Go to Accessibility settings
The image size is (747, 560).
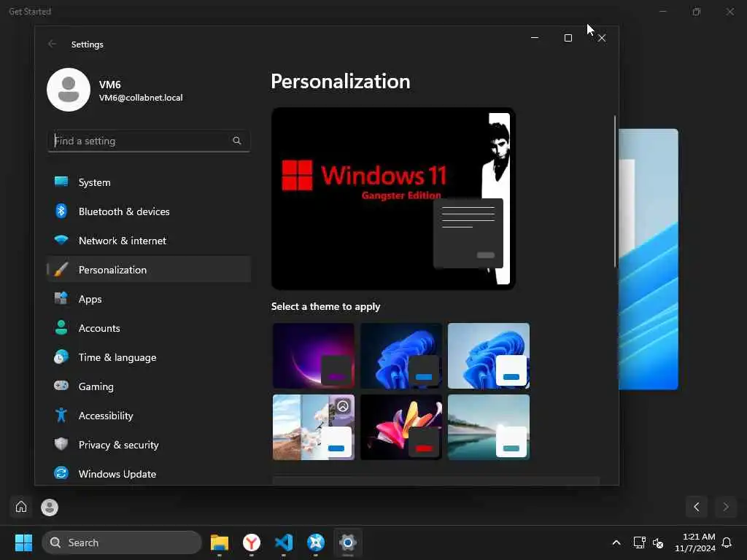point(149,416)
